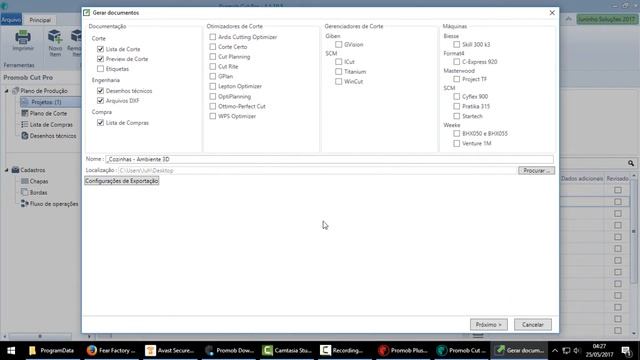Click the Cancelar button
Viewport: 640px width, 360px height.
pos(533,324)
